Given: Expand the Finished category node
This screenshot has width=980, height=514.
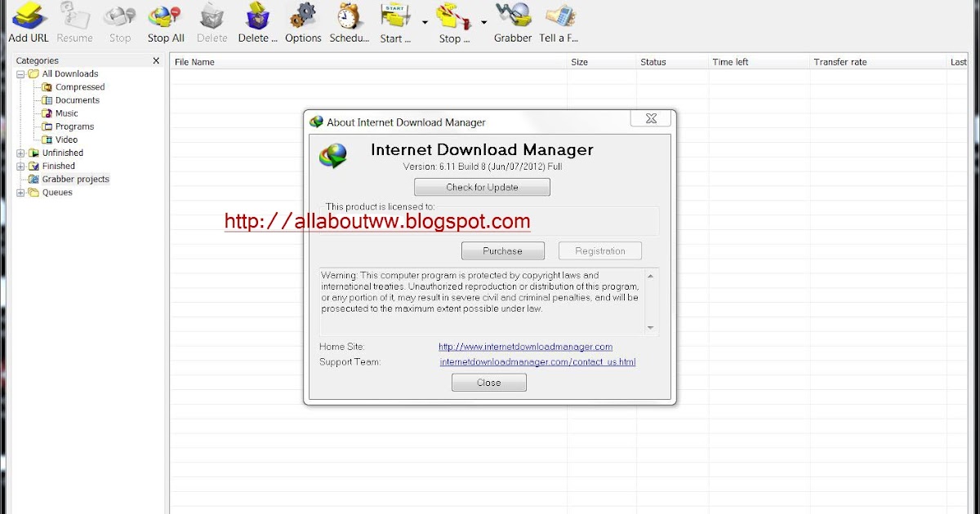Looking at the screenshot, I should click(x=20, y=166).
